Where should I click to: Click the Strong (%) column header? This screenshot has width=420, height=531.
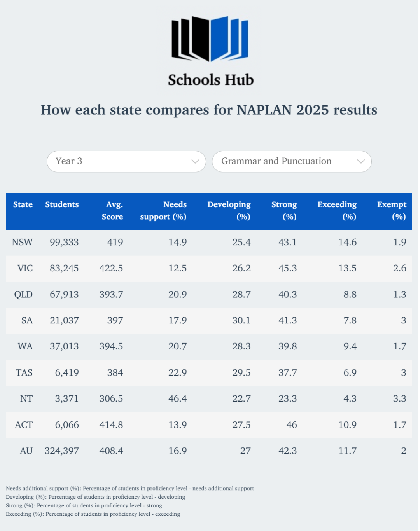pos(284,211)
